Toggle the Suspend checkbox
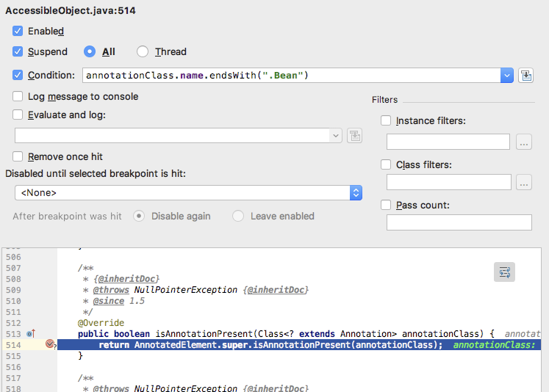 [x=18, y=52]
